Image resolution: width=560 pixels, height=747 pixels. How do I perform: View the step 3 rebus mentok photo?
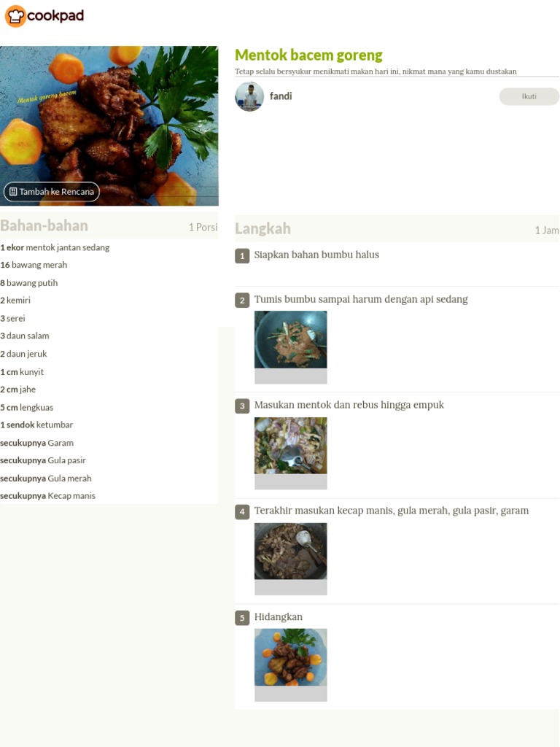click(290, 446)
